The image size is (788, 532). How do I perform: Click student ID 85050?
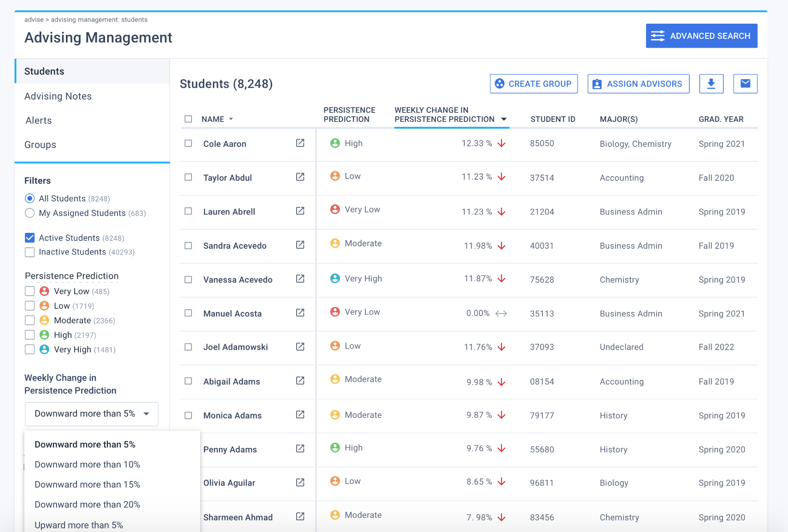[x=542, y=143]
